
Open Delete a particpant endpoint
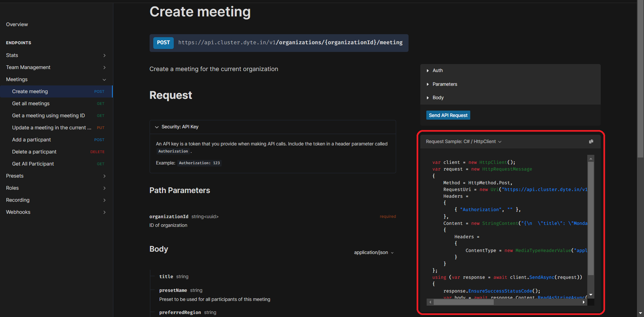point(56,152)
